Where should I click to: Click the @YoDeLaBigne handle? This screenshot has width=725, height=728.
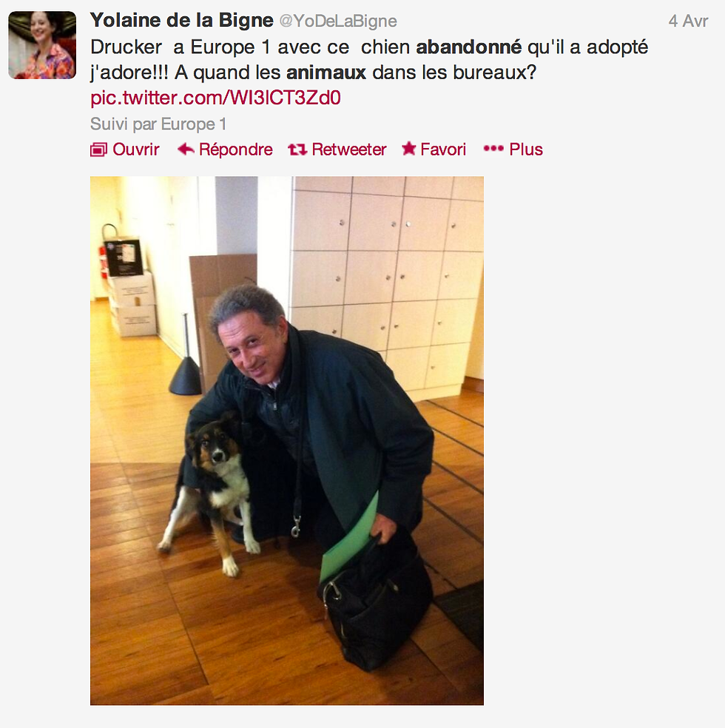(338, 21)
